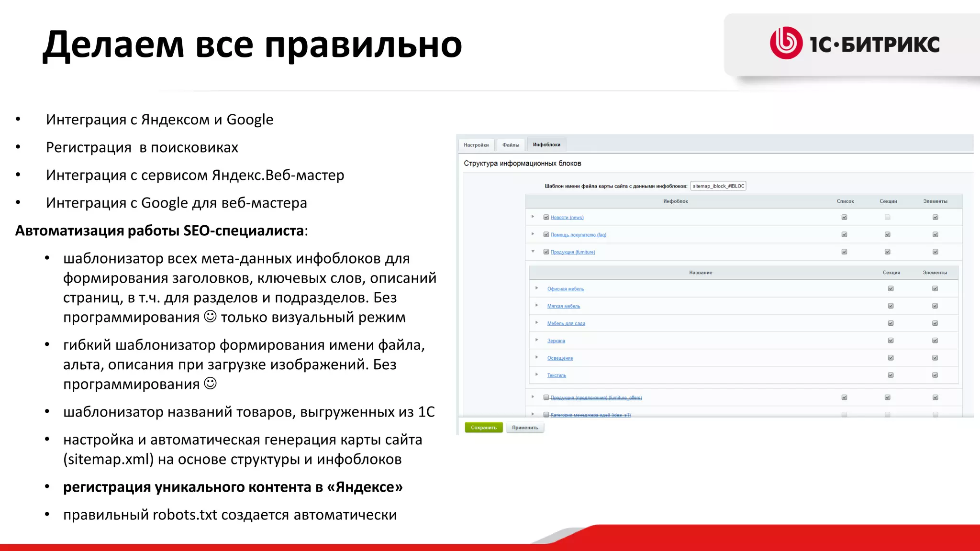The height and width of the screenshot is (551, 980).
Task: Toggle Элементы checkbox for Освещение
Action: point(935,358)
